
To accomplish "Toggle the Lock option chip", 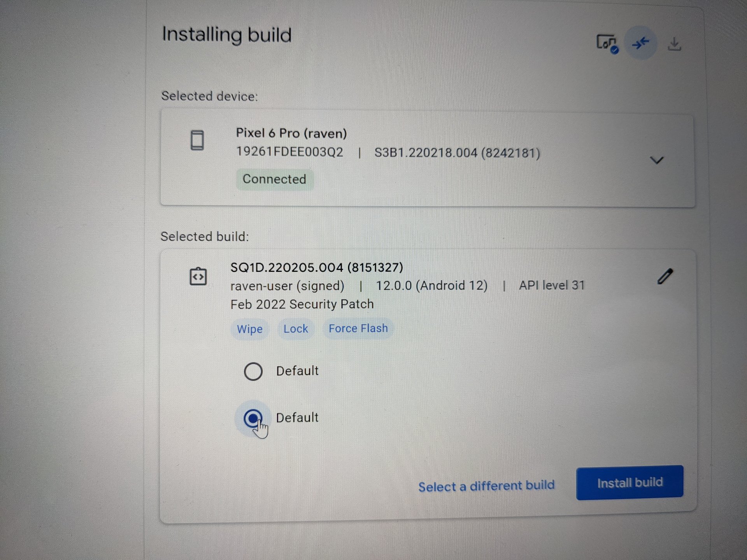I will 296,329.
